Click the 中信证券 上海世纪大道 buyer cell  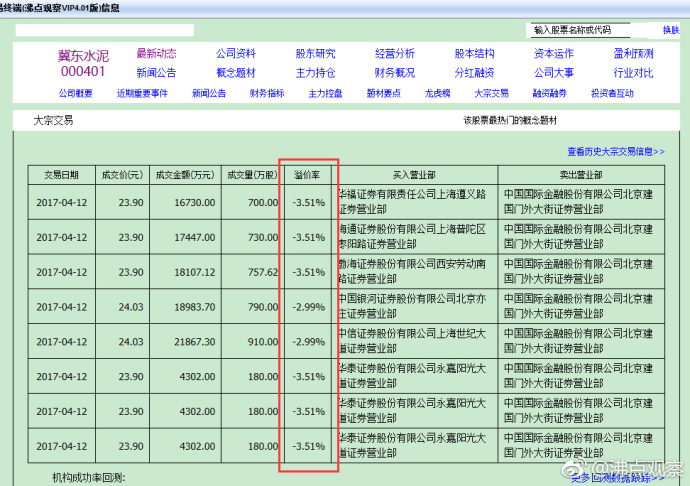[x=414, y=341]
